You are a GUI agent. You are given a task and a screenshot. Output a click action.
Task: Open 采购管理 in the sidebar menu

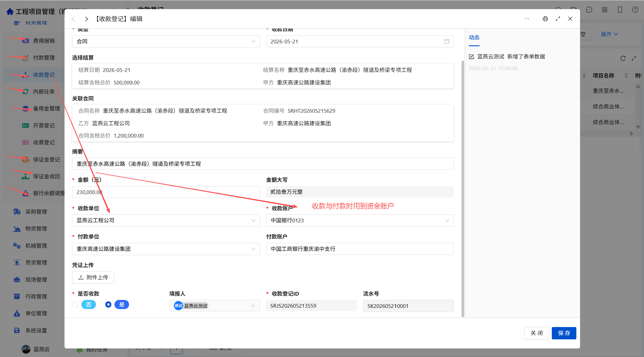tap(36, 212)
